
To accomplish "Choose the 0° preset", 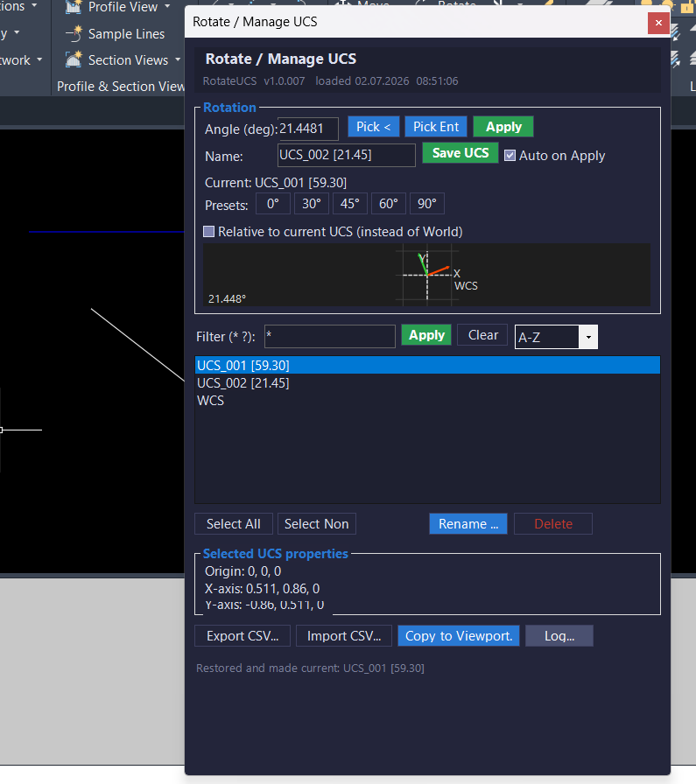I will (x=272, y=204).
